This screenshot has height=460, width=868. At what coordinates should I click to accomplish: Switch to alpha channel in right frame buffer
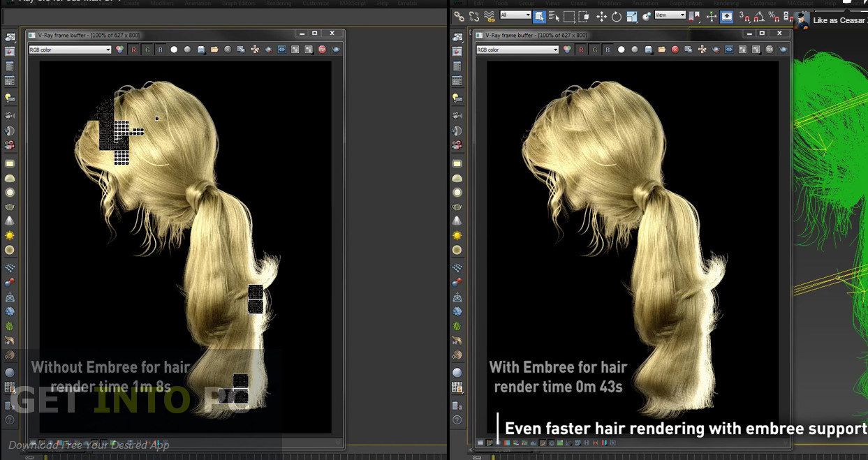(621, 50)
